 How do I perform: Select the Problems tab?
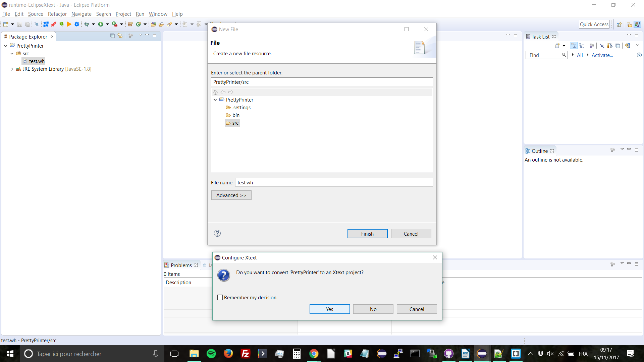coord(181,265)
